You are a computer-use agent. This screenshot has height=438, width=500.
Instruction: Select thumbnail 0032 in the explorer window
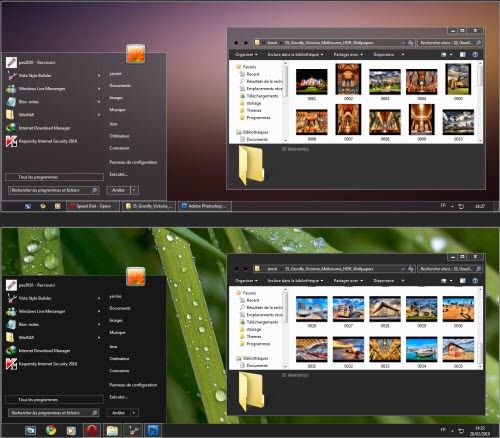348,349
